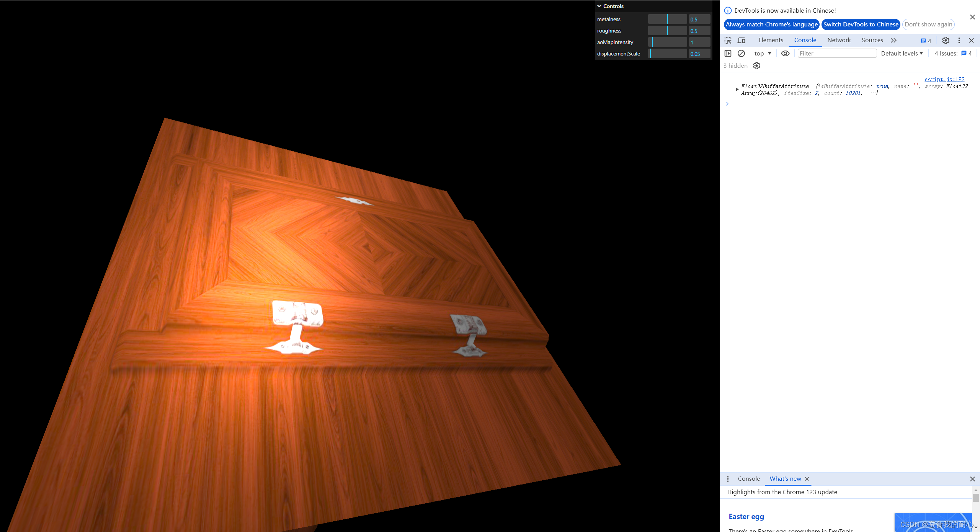Click the metalness slider track

coord(667,19)
